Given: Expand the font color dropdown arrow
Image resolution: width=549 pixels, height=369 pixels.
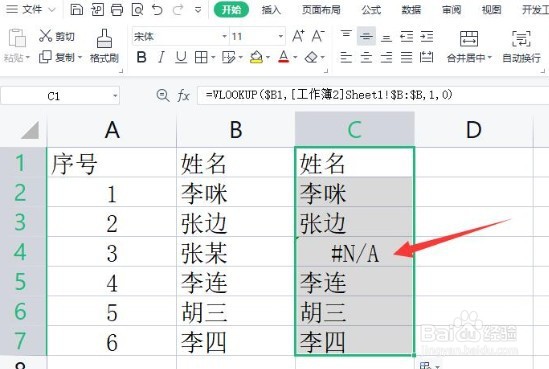Looking at the screenshot, I should pyautogui.click(x=296, y=57).
